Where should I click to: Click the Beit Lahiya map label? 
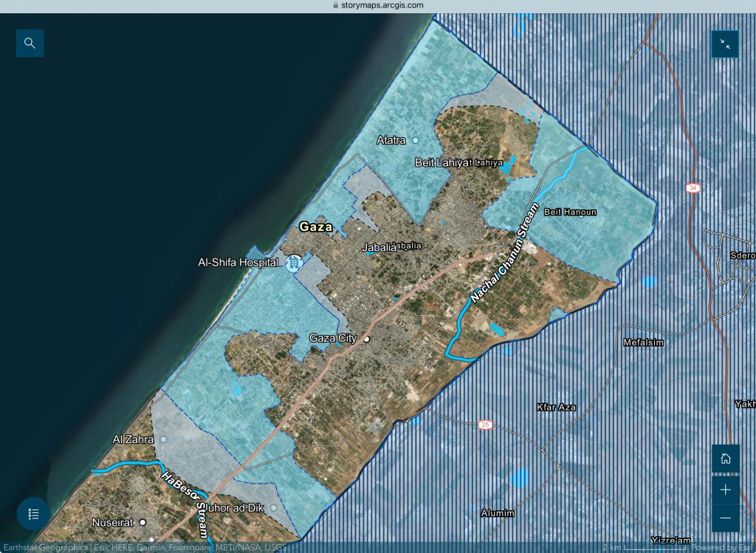(x=443, y=162)
